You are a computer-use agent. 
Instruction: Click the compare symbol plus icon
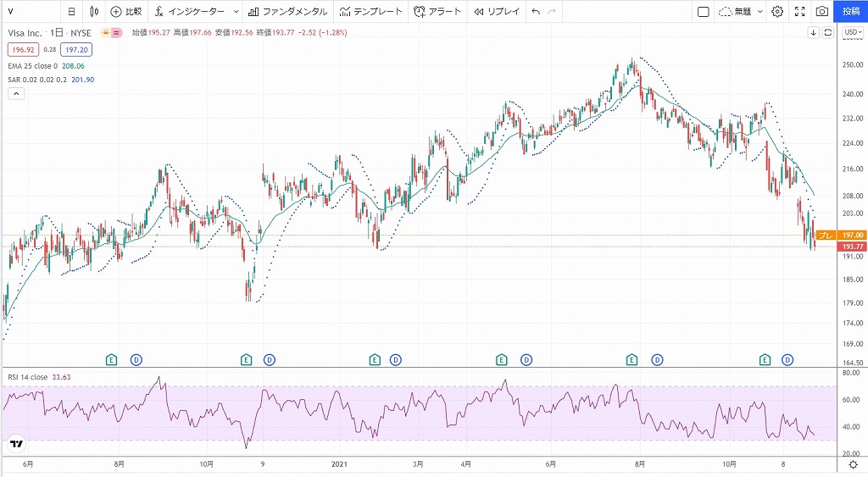click(x=116, y=12)
